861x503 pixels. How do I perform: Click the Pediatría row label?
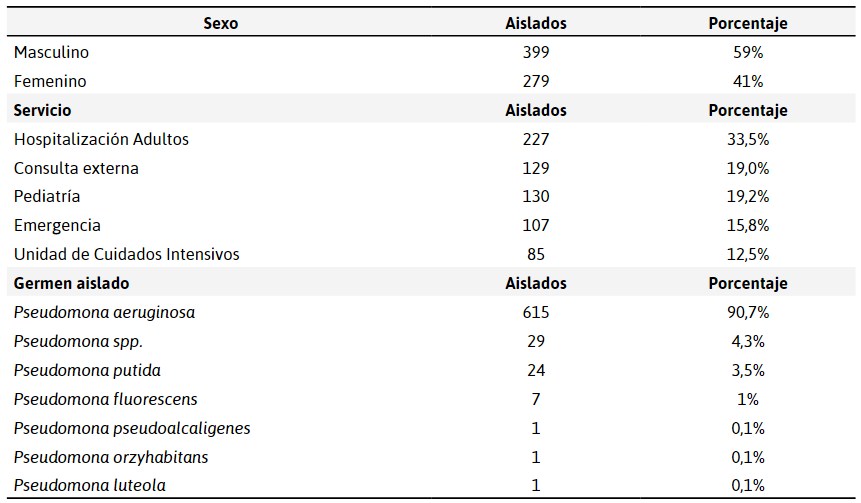[47, 197]
